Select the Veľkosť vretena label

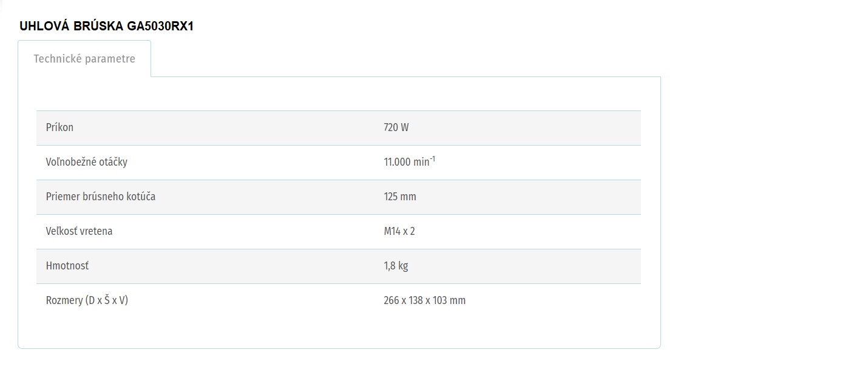(80, 231)
